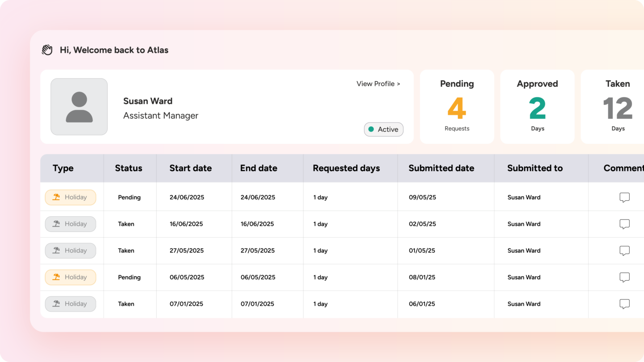This screenshot has width=644, height=362.
Task: Sort table by Start date column header
Action: coord(191,168)
